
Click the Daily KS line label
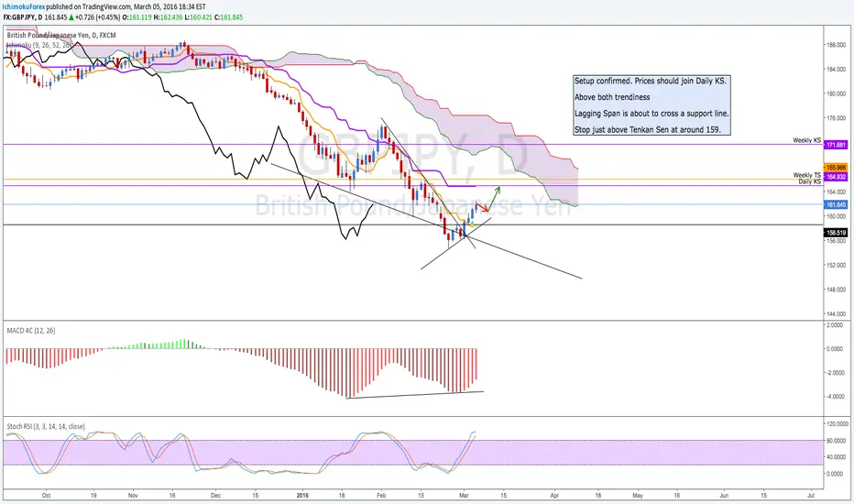[809, 182]
